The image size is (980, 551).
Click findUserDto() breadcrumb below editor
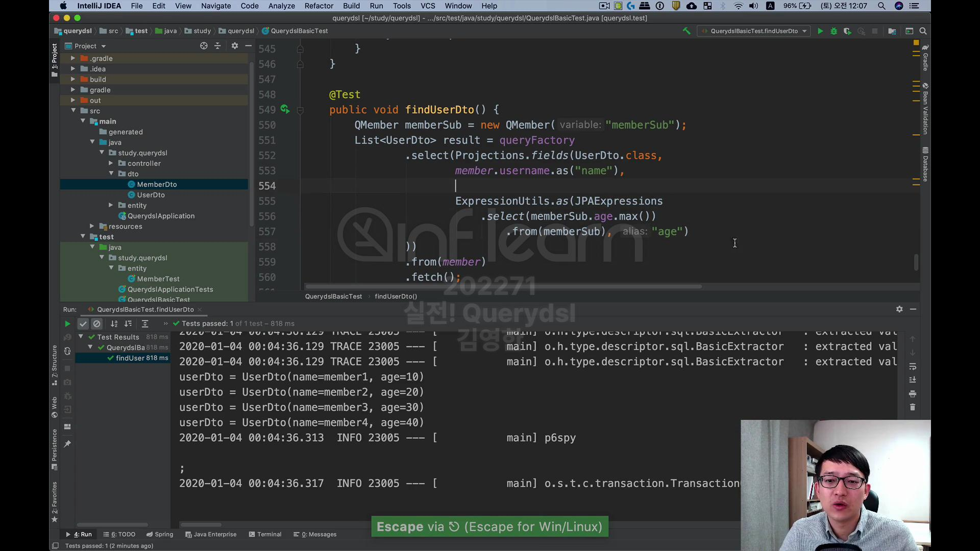point(396,296)
